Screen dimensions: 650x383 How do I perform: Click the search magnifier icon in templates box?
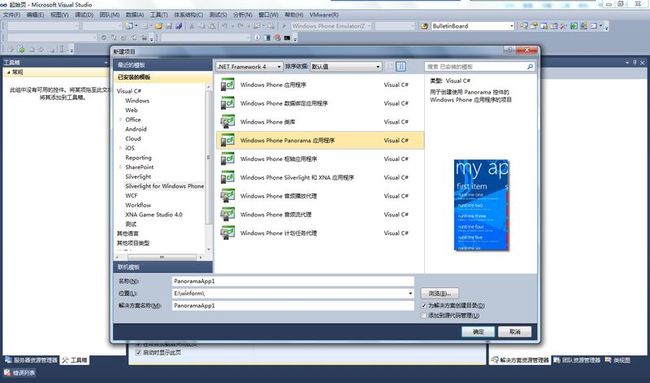[x=530, y=66]
